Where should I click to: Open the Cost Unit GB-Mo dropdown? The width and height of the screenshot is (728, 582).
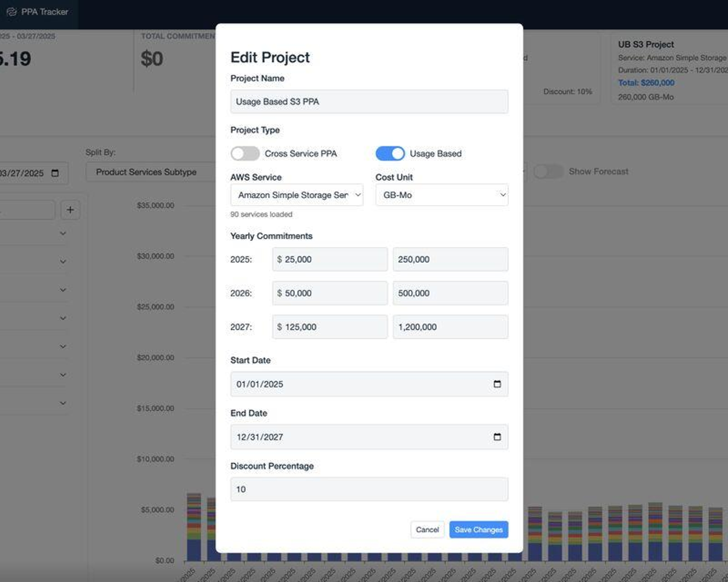coord(442,195)
